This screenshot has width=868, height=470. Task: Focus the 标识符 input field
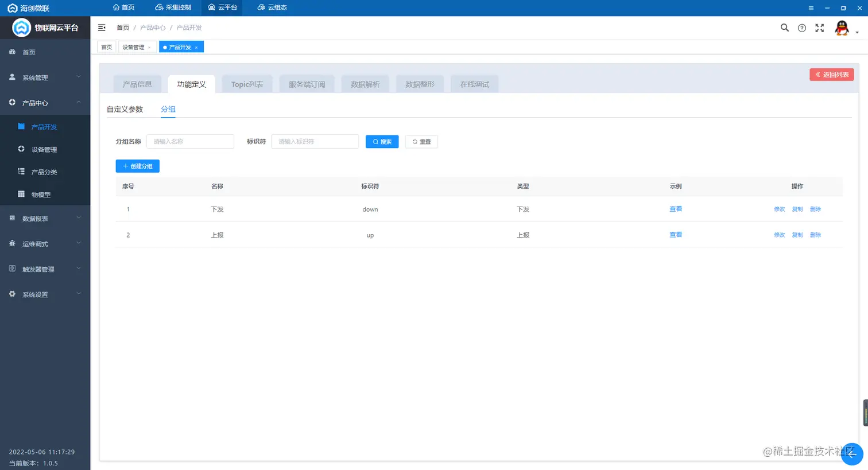point(315,142)
